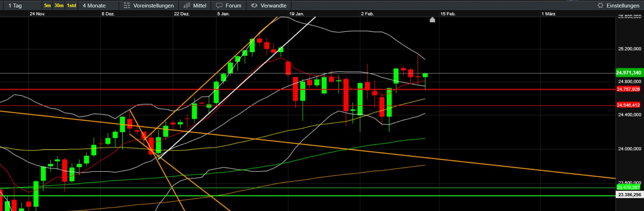This screenshot has width=644, height=211.
Task: Click the Verwandte eye icon
Action: [254, 5]
